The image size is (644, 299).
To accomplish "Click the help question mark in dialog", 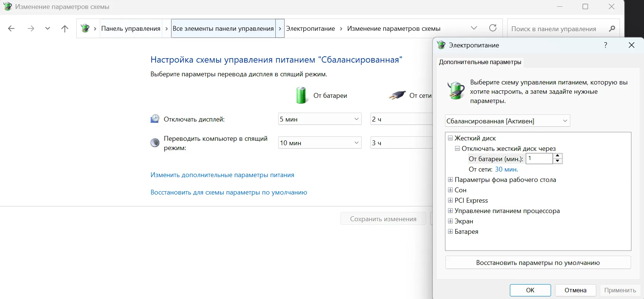I will click(605, 45).
